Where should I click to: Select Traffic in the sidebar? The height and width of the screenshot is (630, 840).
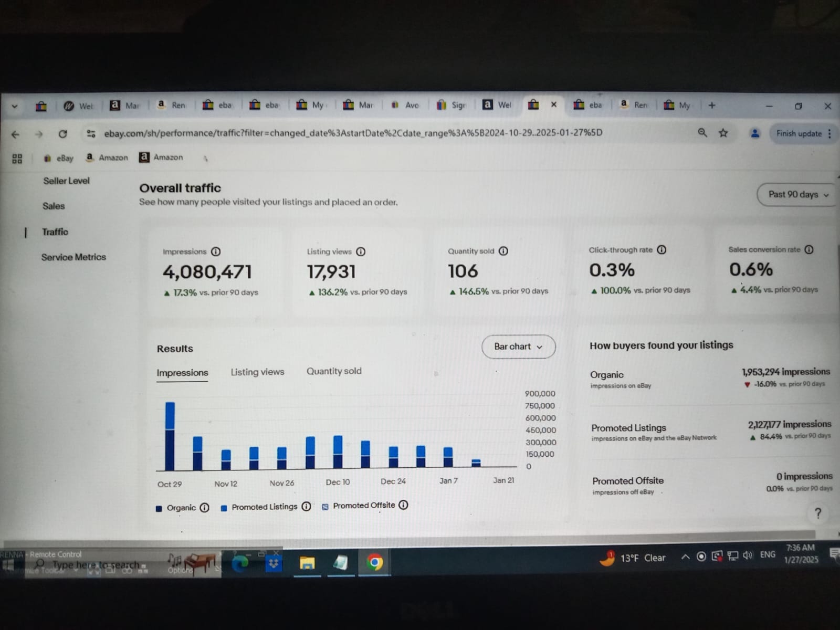[55, 232]
